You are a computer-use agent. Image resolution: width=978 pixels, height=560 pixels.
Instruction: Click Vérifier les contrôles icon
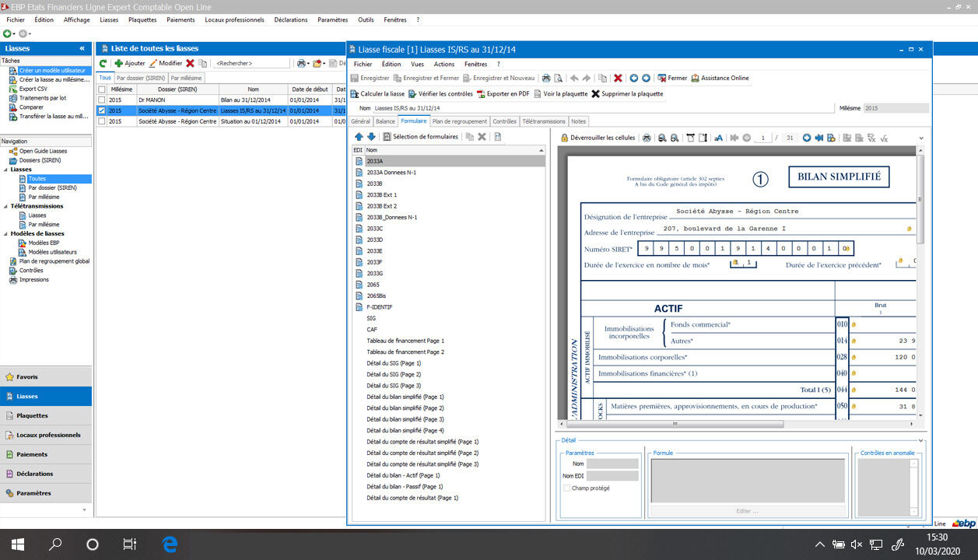[412, 94]
